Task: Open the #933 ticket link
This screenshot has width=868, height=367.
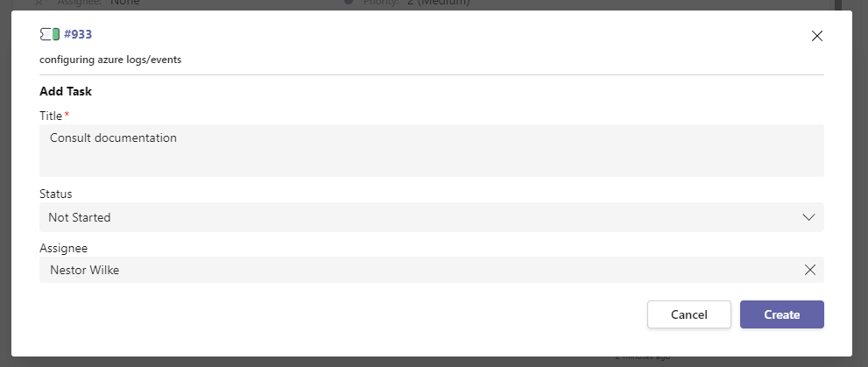Action: [x=78, y=34]
